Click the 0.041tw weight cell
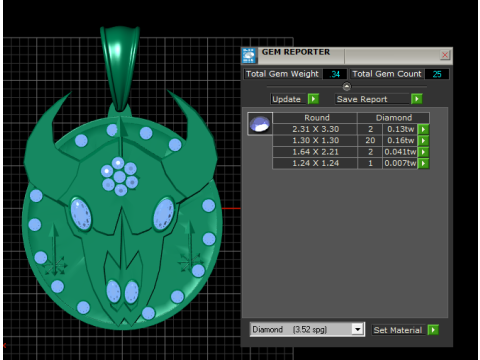This screenshot has width=480, height=360. 400,152
